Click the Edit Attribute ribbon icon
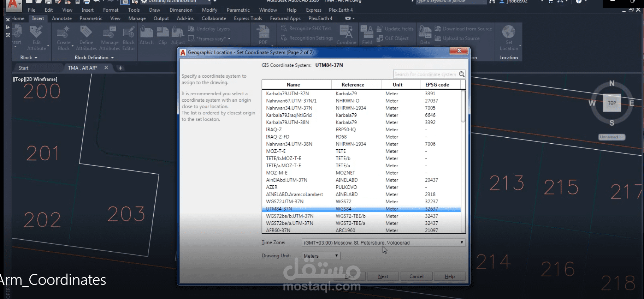 [x=36, y=38]
